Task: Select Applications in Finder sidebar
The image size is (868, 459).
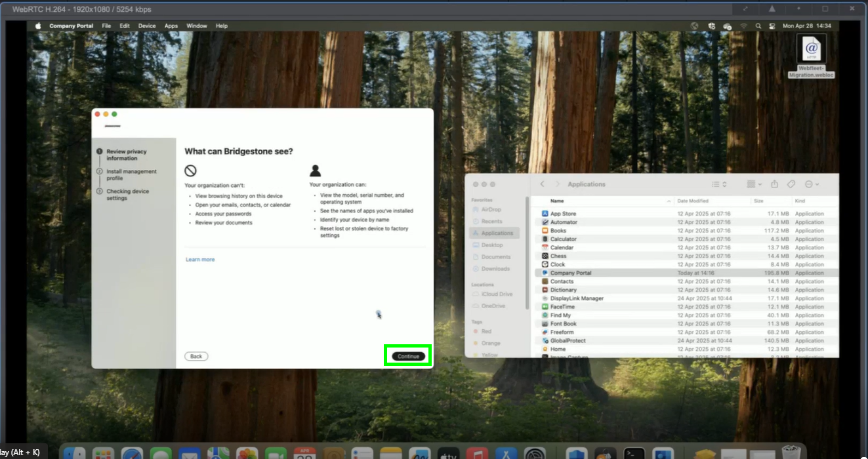Action: [495, 233]
